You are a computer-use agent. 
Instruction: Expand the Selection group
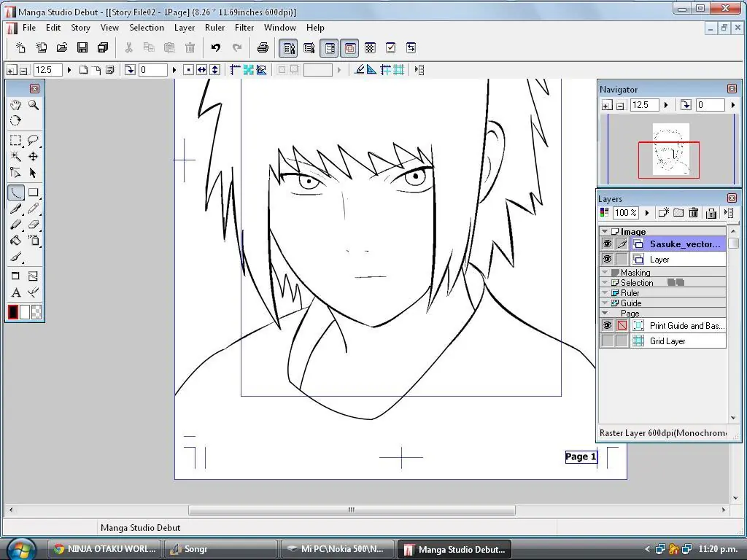tap(605, 282)
